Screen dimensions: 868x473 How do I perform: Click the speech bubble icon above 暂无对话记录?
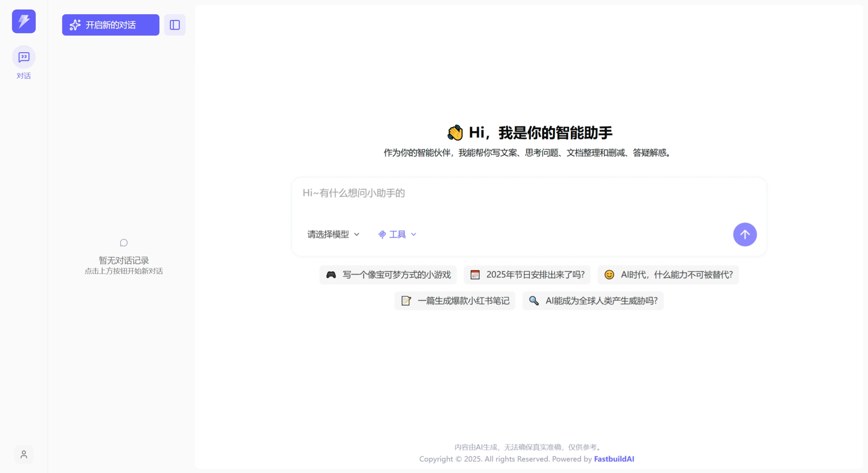[x=123, y=242]
